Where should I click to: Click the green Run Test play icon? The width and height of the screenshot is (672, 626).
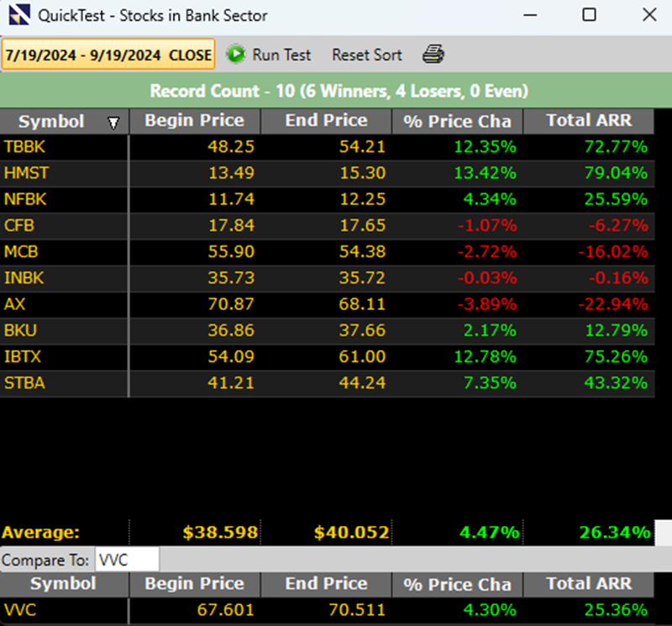point(236,55)
